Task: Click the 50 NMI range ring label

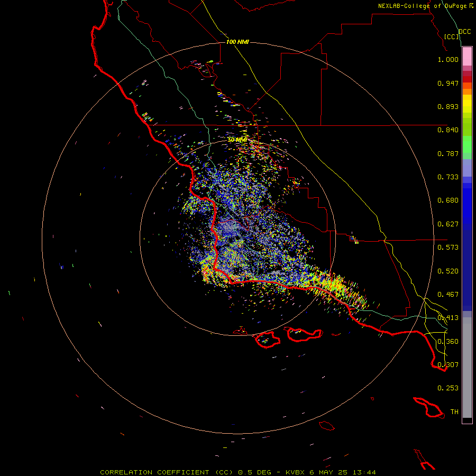Action: 237,140
